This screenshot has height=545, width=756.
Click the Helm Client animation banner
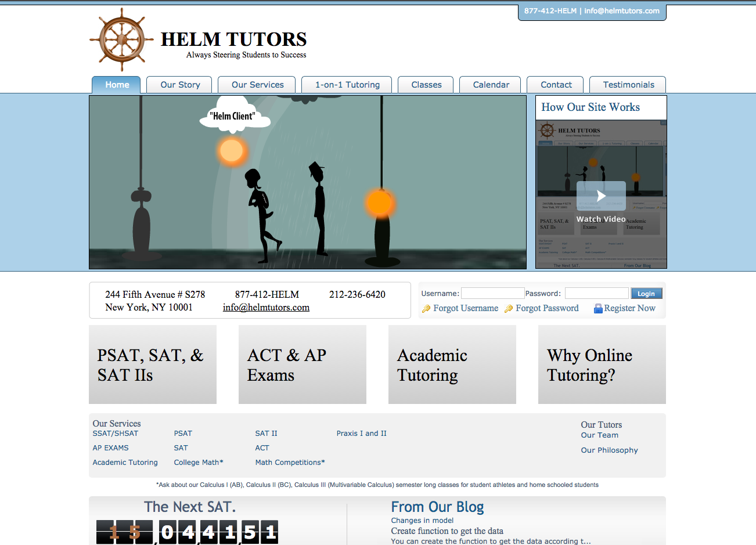coord(308,182)
